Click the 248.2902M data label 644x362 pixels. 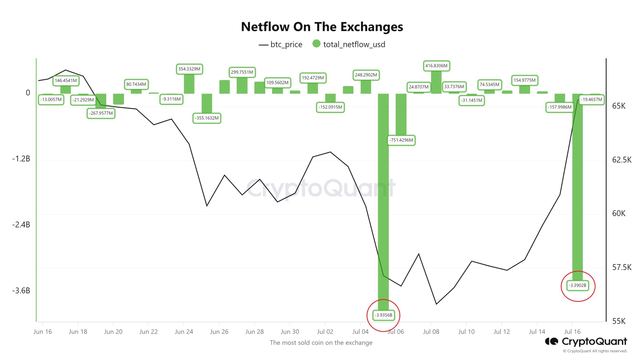click(366, 75)
